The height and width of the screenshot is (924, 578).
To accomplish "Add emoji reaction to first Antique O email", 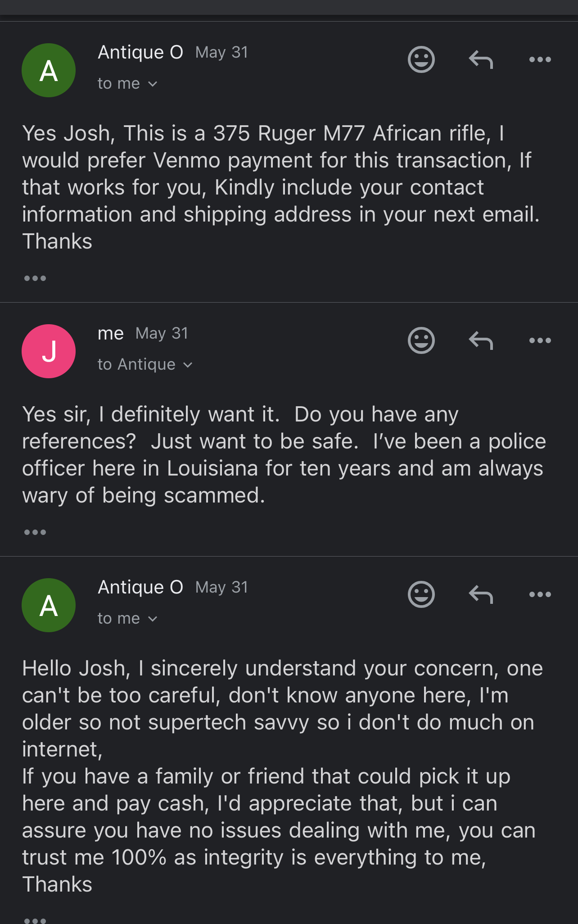I will click(x=421, y=59).
